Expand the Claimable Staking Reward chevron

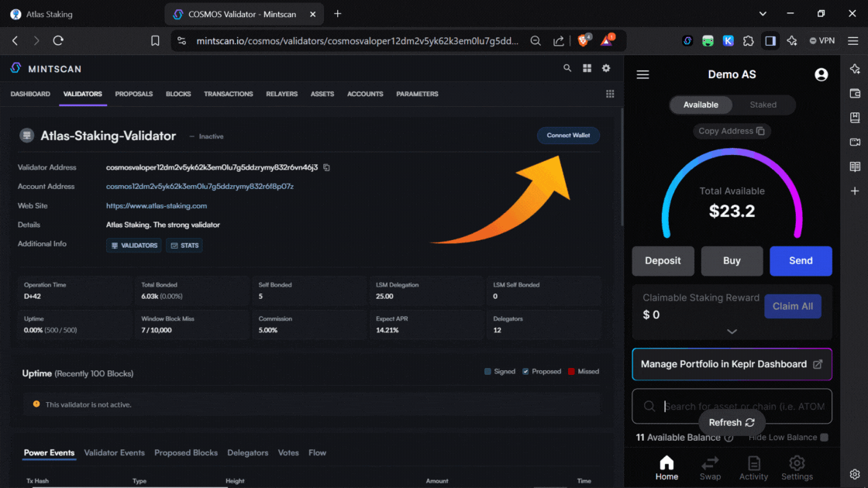pos(732,332)
